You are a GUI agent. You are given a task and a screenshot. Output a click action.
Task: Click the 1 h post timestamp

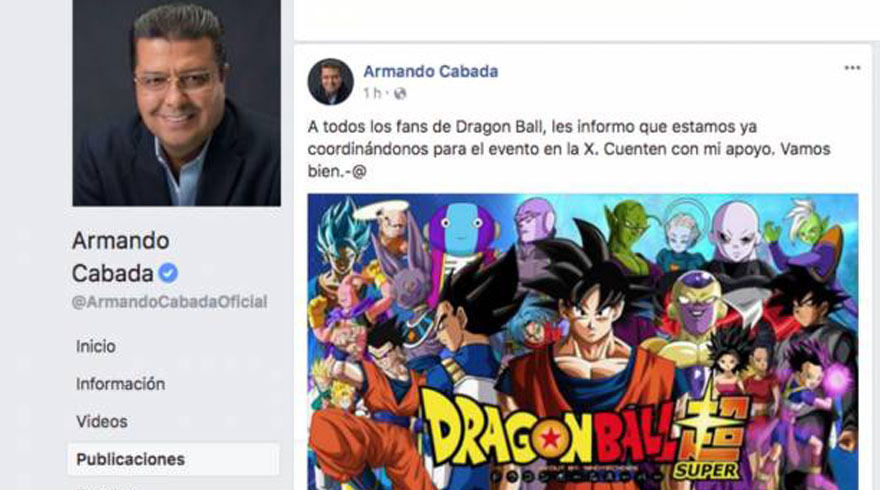[x=372, y=93]
